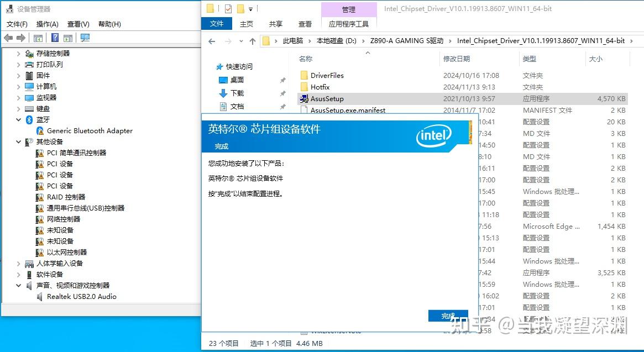Collapse the 蓝牙 tree node

pyautogui.click(x=18, y=119)
